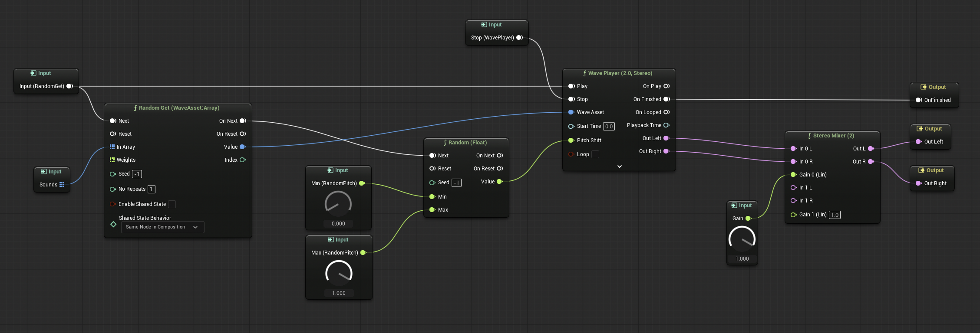
Task: Toggle the Enable Shared State checkbox
Action: click(172, 204)
